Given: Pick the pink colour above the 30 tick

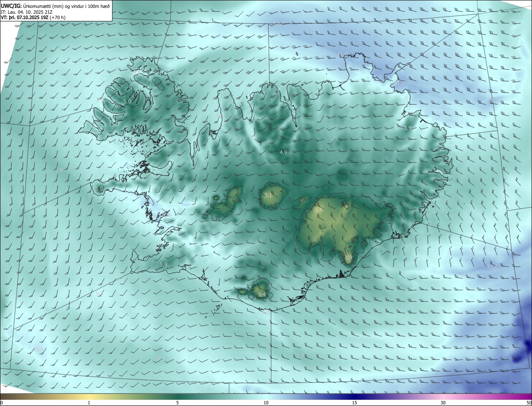Looking at the screenshot, I should point(443,396).
